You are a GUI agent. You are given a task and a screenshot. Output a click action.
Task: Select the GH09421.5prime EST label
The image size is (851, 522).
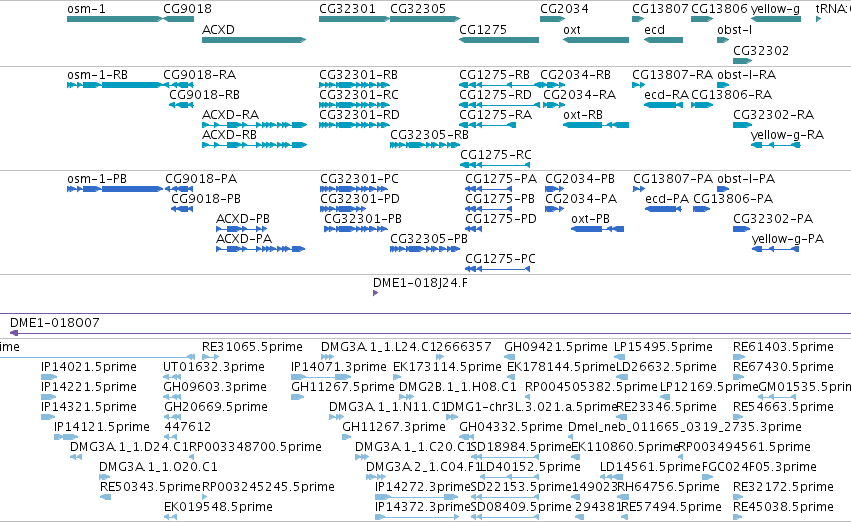click(556, 347)
